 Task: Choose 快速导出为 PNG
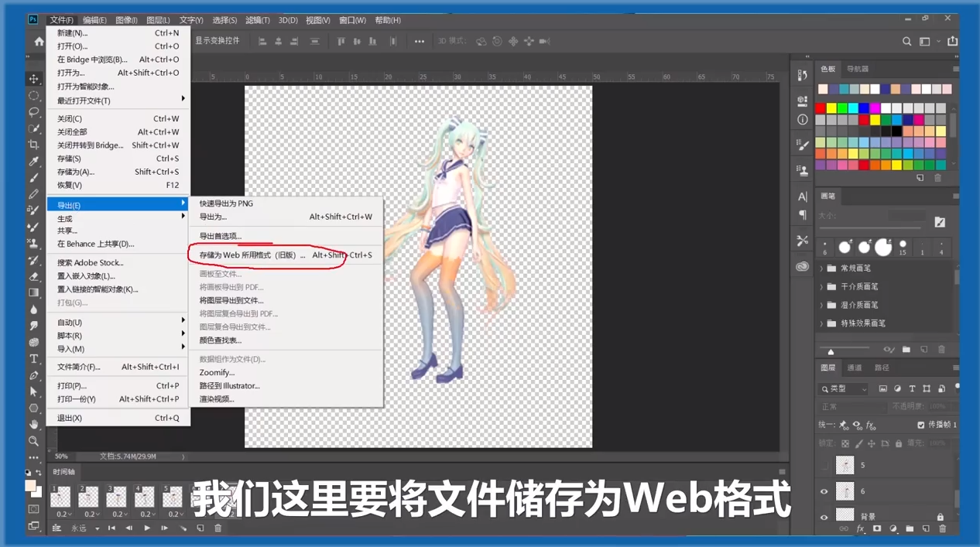tap(286, 203)
